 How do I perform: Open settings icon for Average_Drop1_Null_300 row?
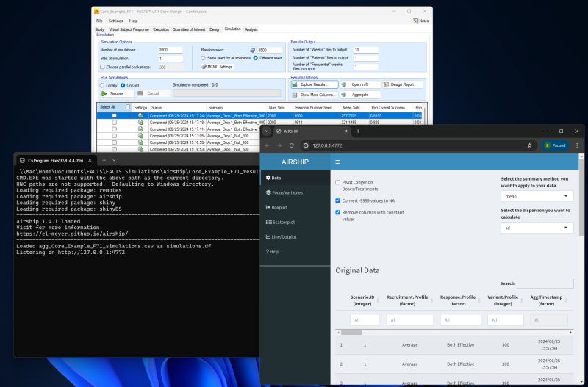pyautogui.click(x=140, y=136)
